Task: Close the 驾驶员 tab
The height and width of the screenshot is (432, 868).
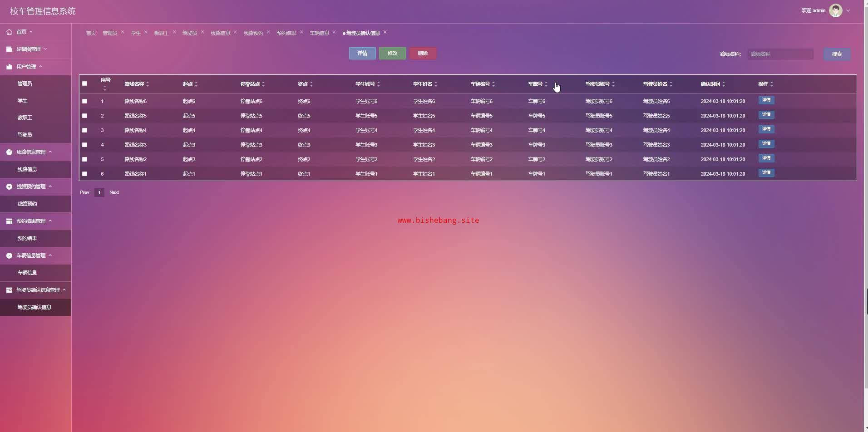Action: [202, 32]
